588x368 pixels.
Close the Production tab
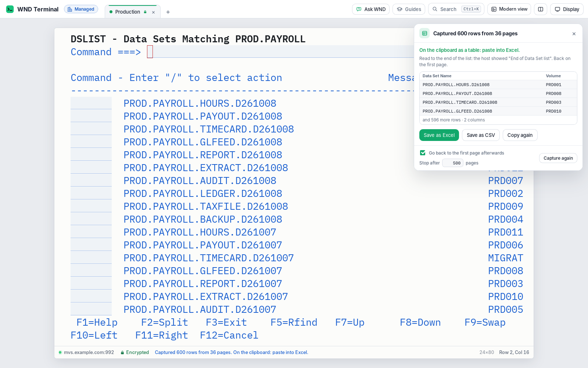(x=154, y=12)
